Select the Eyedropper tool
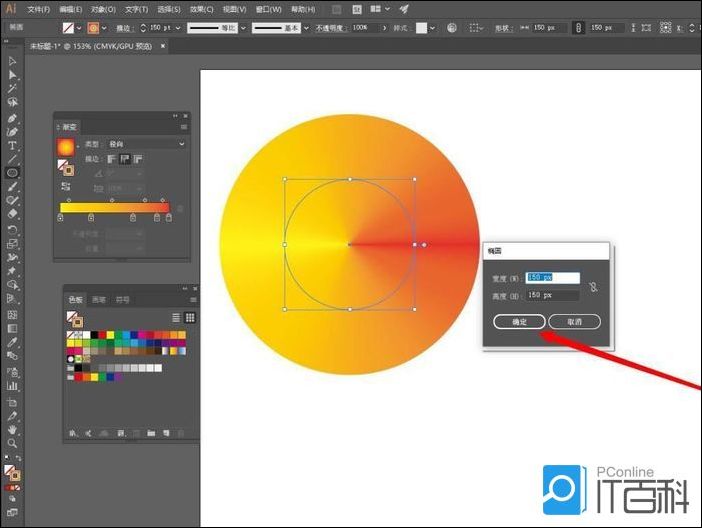Screen dimensions: 702x528 (13, 342)
